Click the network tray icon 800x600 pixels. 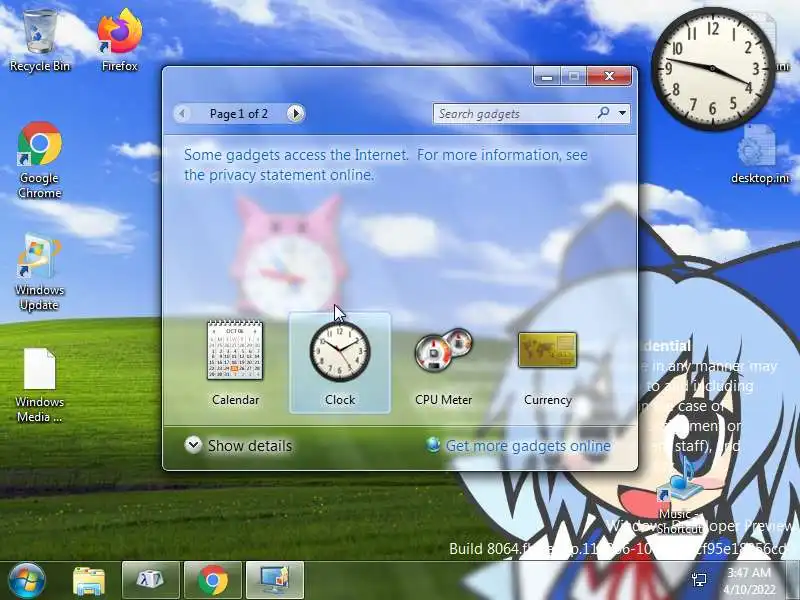(x=699, y=580)
